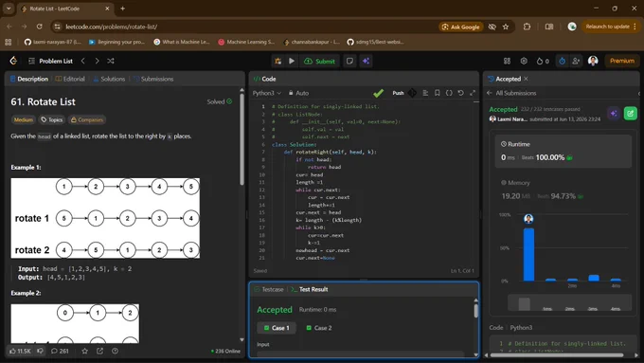This screenshot has width=644, height=363.
Task: Submit the solution
Action: pyautogui.click(x=319, y=61)
